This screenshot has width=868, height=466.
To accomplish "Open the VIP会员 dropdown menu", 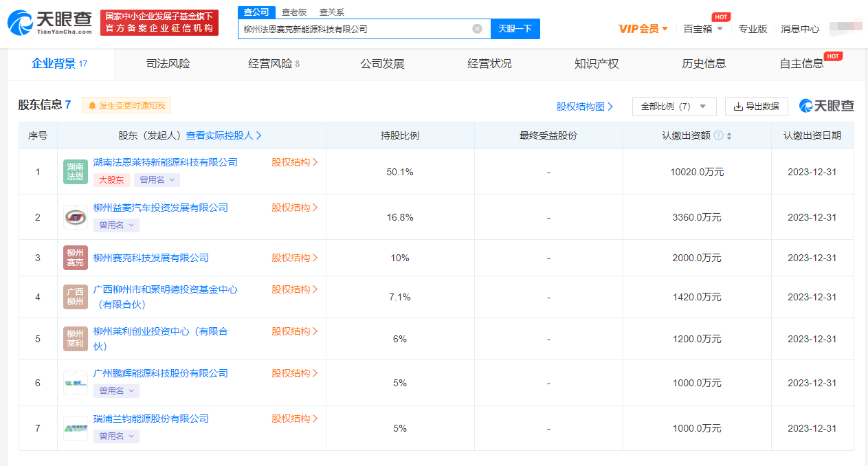I will pyautogui.click(x=643, y=29).
